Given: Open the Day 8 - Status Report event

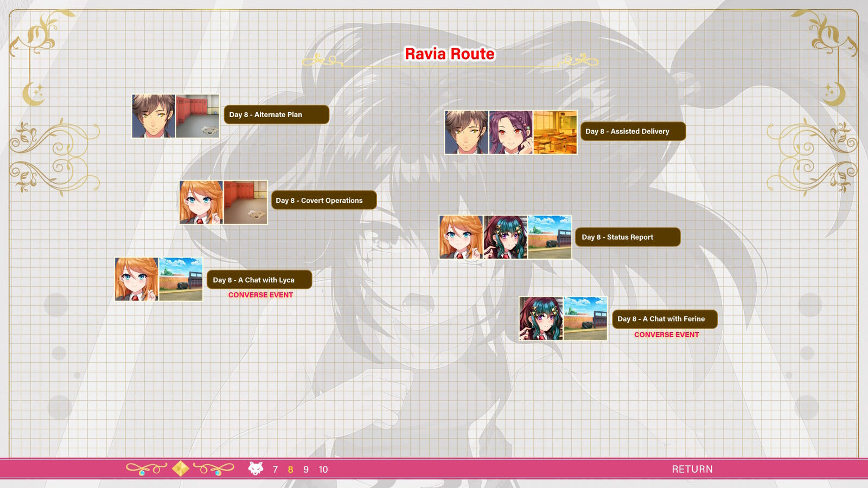Looking at the screenshot, I should 627,237.
